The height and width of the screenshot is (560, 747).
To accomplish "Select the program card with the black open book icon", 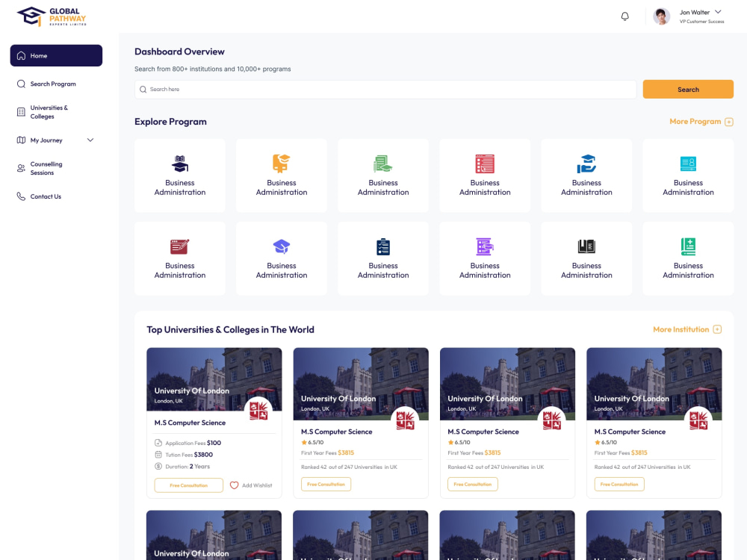I will pos(586,258).
